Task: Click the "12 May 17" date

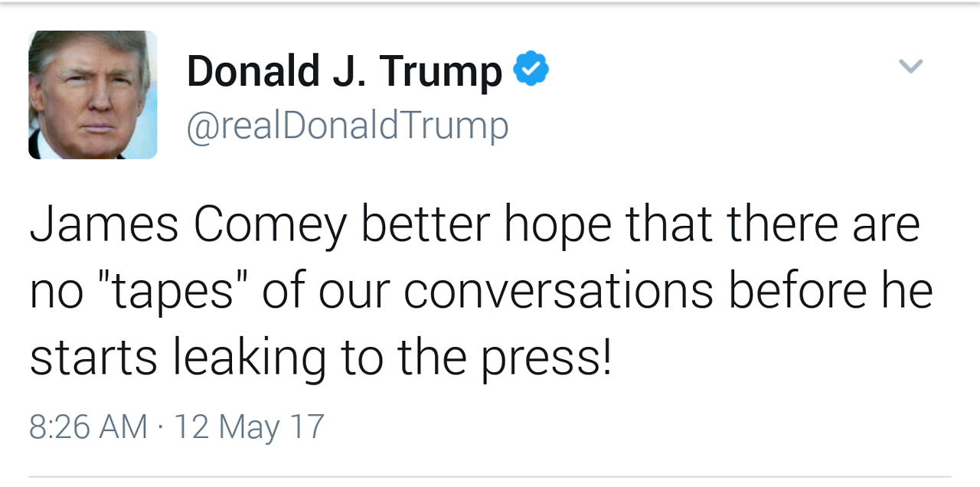Action: (250, 427)
